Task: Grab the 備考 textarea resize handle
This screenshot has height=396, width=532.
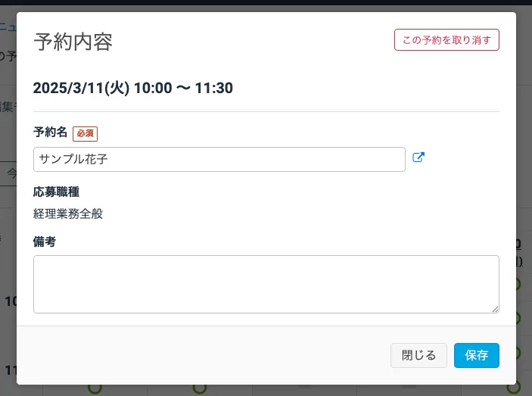Action: [x=496, y=309]
